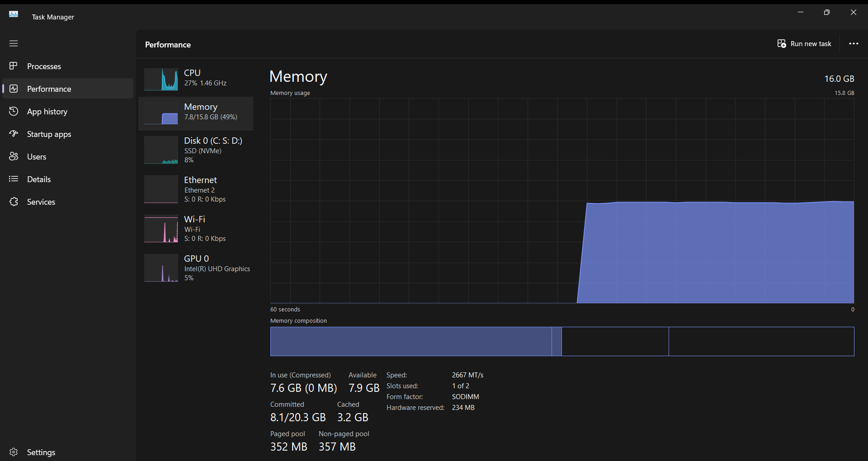This screenshot has width=868, height=461.
Task: Select the Disk 0 mini graph
Action: click(161, 150)
